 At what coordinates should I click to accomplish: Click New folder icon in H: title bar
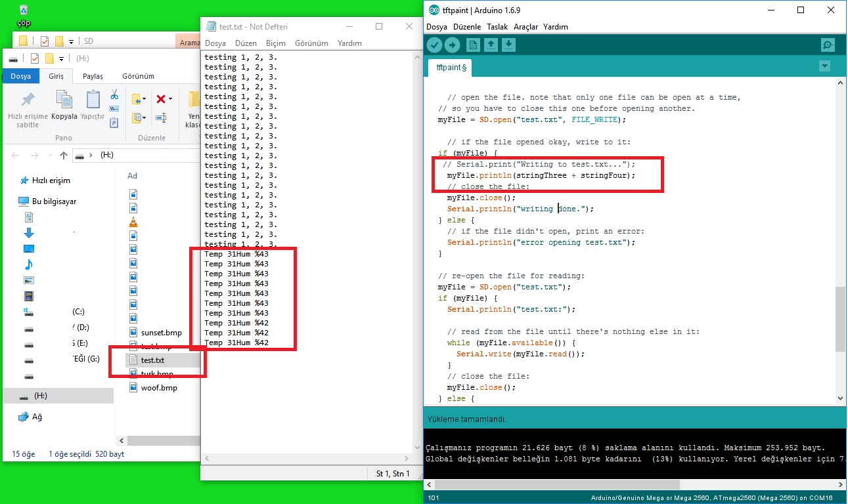[x=49, y=58]
